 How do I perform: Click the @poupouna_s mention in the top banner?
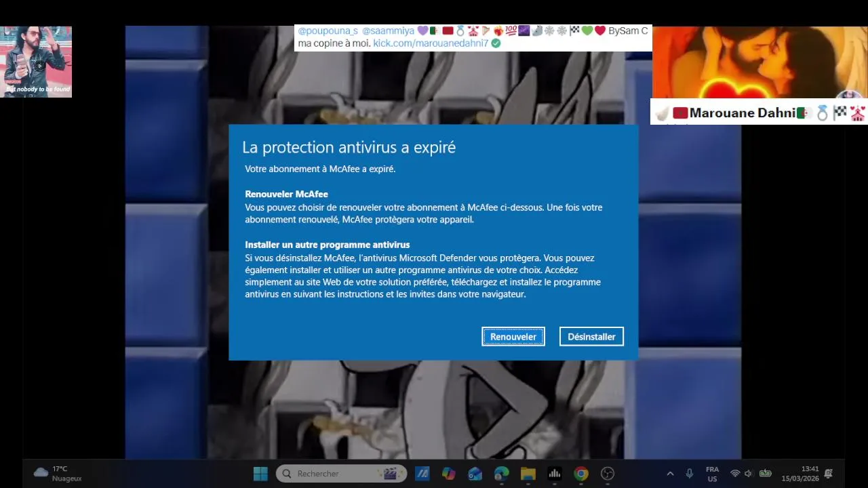click(x=328, y=30)
